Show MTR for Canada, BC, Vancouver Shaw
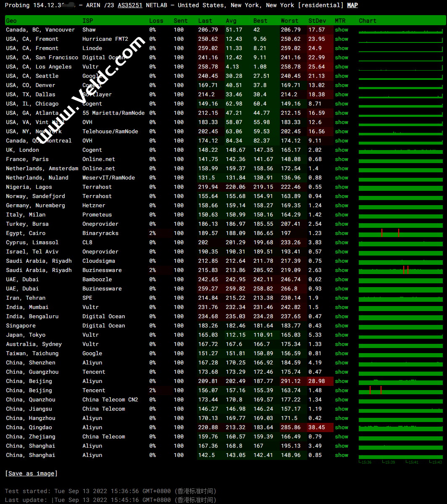This screenshot has width=447, height=504. click(x=341, y=29)
